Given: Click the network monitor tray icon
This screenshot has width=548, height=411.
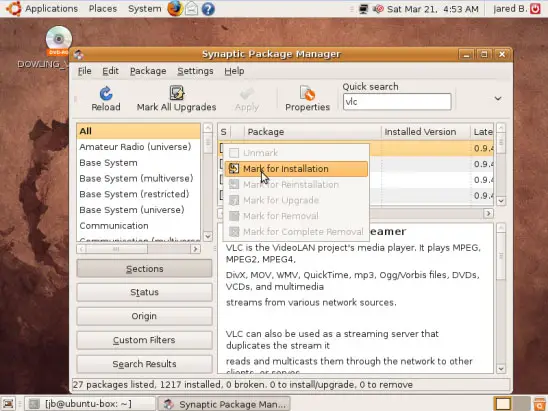Looking at the screenshot, I should (363, 9).
